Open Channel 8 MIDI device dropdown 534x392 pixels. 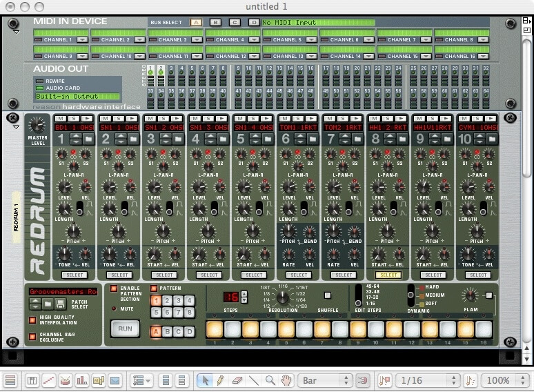point(483,40)
